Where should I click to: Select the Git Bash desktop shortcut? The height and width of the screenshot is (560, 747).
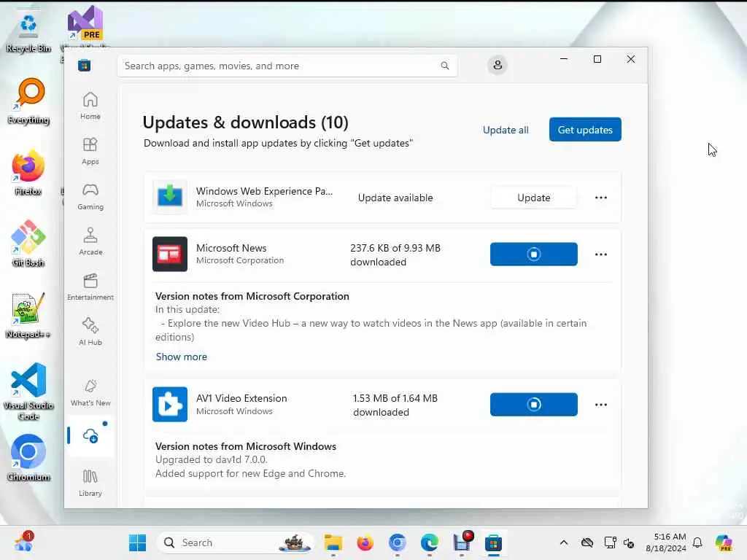click(28, 244)
